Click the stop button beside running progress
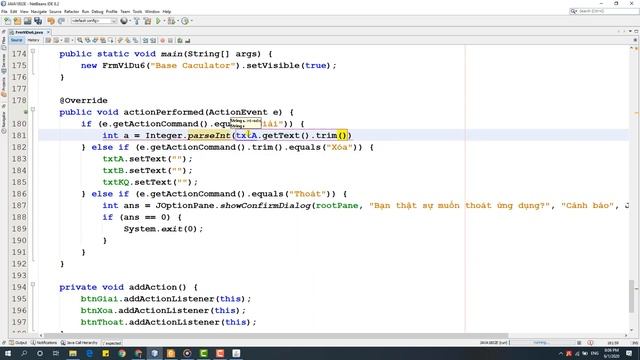The image size is (640, 360). click(x=579, y=343)
